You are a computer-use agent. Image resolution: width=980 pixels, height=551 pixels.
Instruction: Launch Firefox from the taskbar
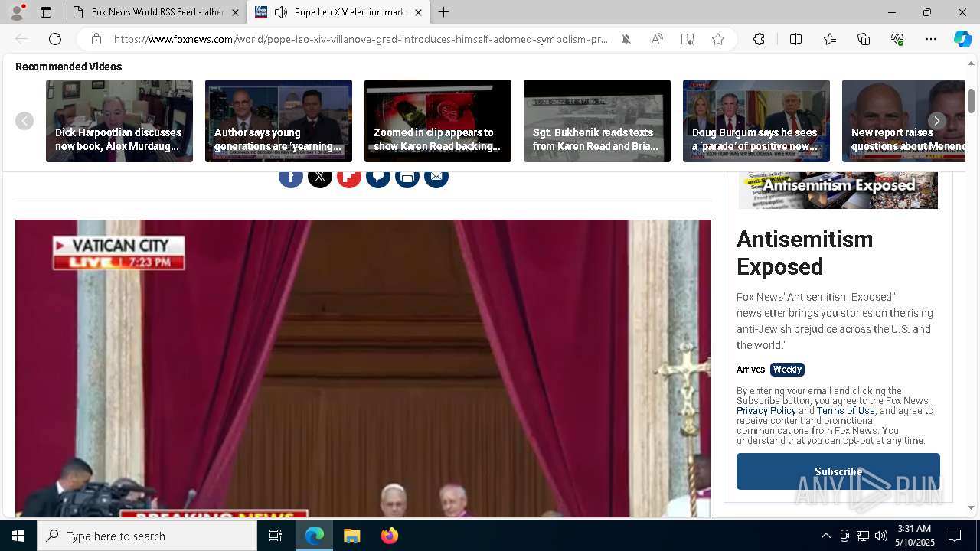390,536
